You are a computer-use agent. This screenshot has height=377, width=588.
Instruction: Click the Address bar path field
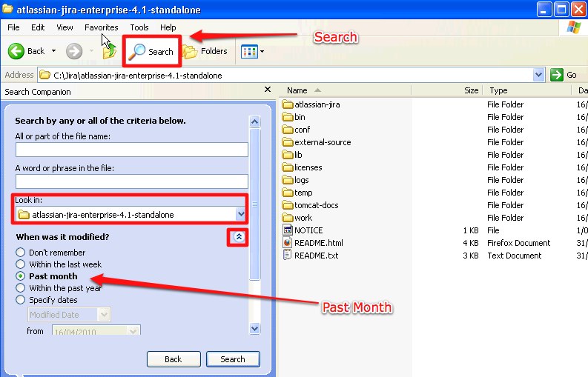285,76
